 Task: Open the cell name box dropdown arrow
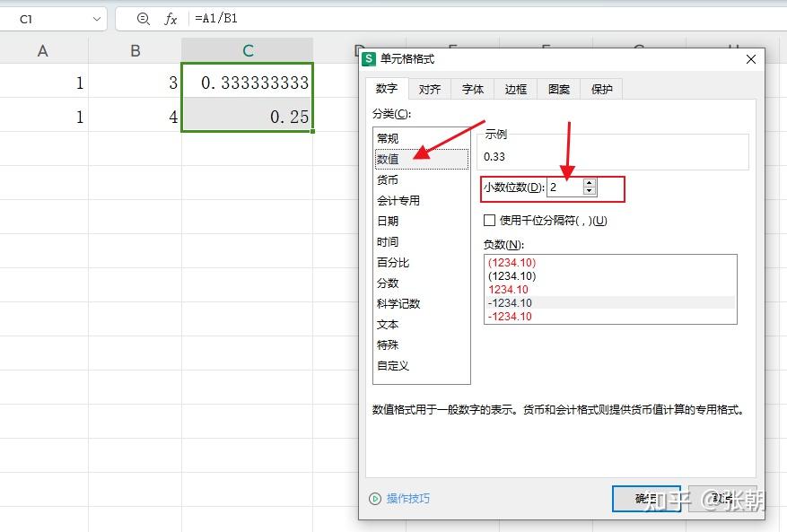[96, 19]
